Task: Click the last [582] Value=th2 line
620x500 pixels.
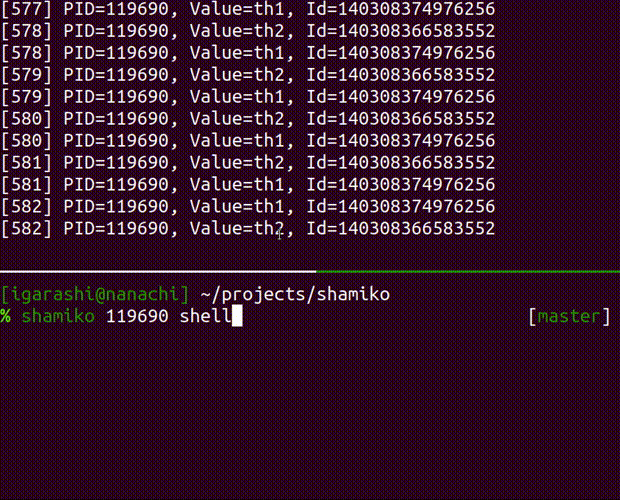Action: [248, 228]
